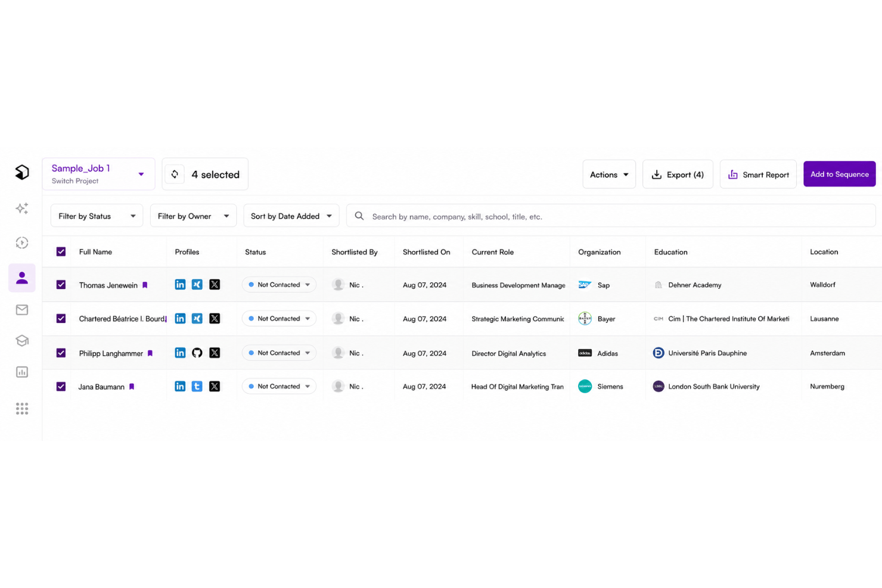Open Chartered Béatrice's LinkedIn profile

[x=180, y=319]
